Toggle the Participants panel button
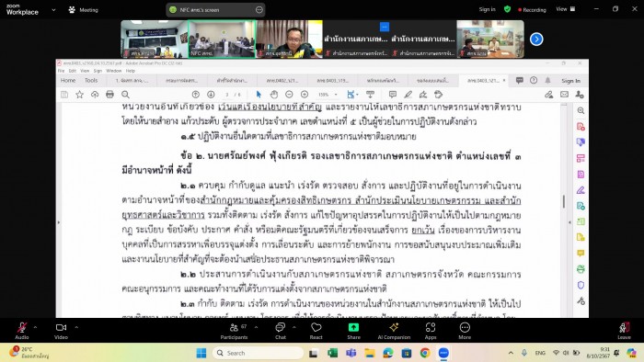 [234, 331]
